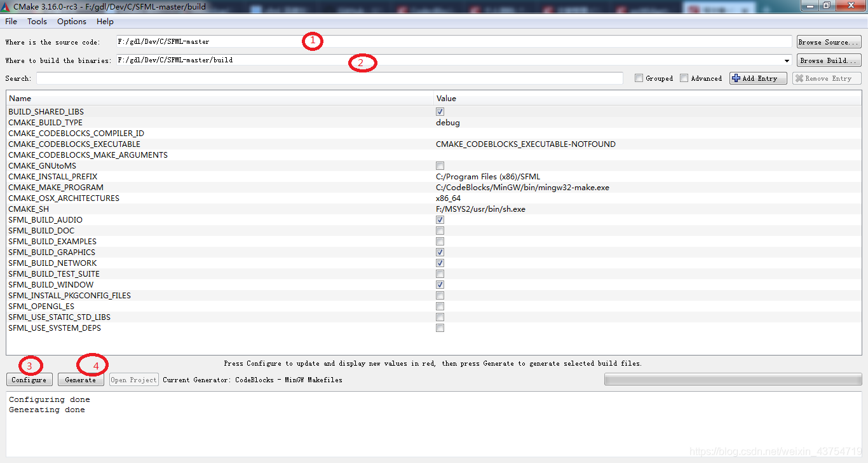Click the source code path field

(454, 41)
